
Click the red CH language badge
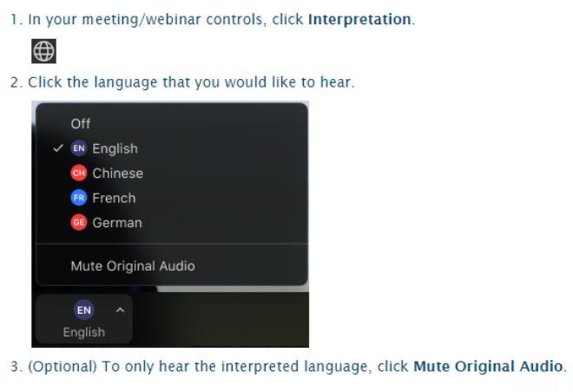click(x=79, y=173)
